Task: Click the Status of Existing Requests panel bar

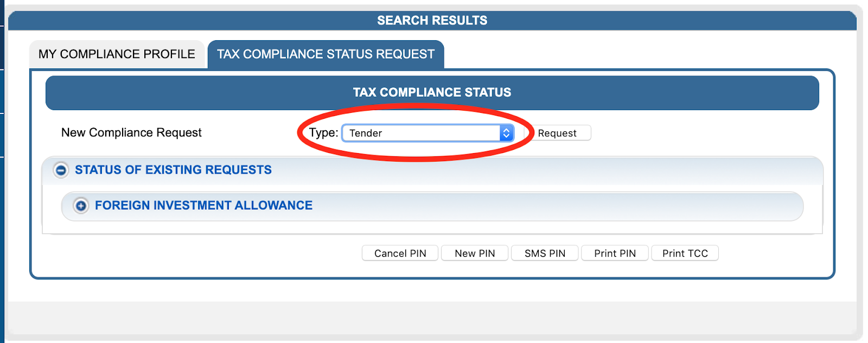Action: click(432, 170)
